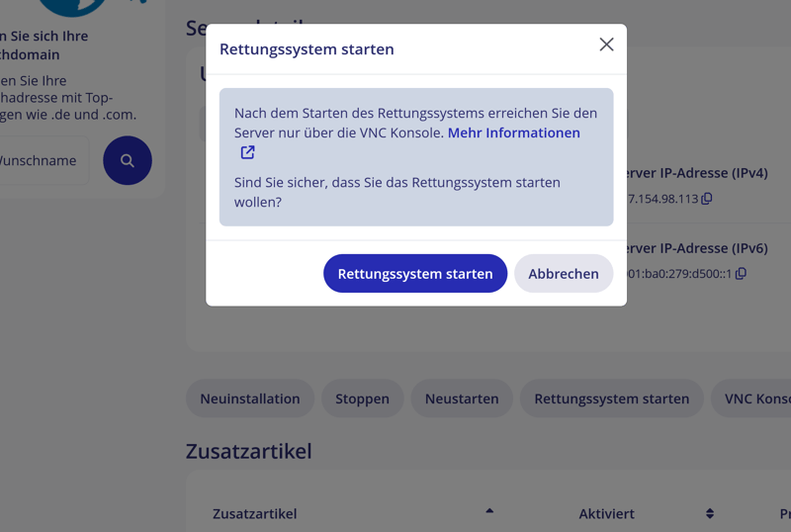Click the Stoppen server action
The width and height of the screenshot is (791, 532).
pos(362,399)
